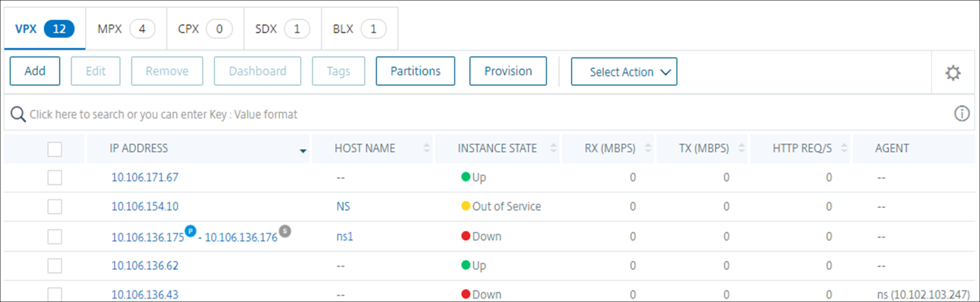Click the ns1 host name link
Viewport: 980px width, 302px height.
coord(345,236)
